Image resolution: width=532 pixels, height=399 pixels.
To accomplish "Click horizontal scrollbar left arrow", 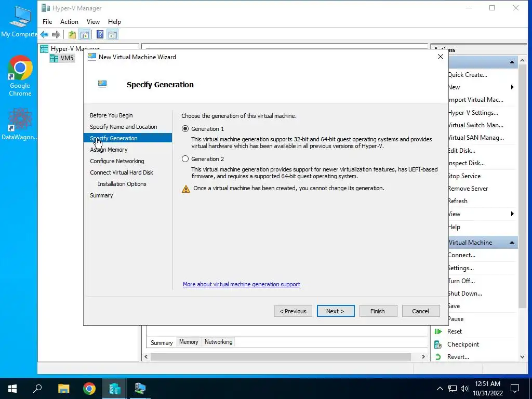I will tap(146, 356).
